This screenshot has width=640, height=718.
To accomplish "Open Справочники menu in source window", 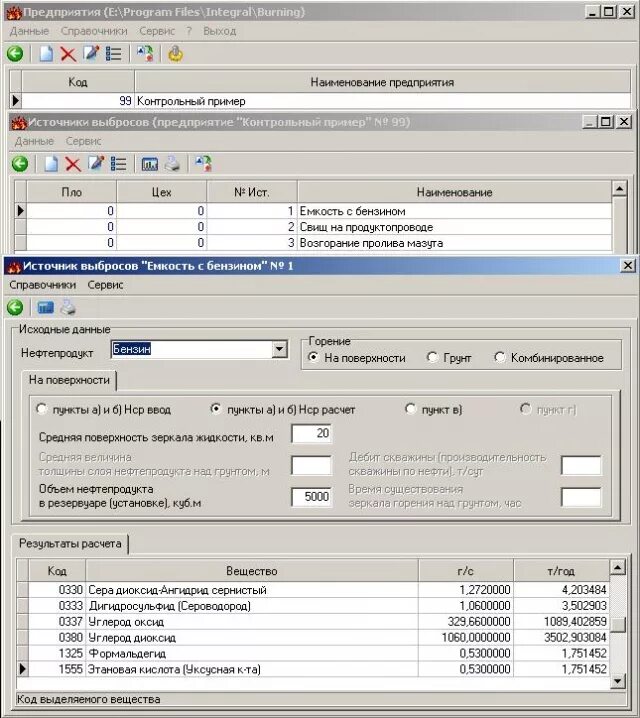I will click(x=43, y=285).
